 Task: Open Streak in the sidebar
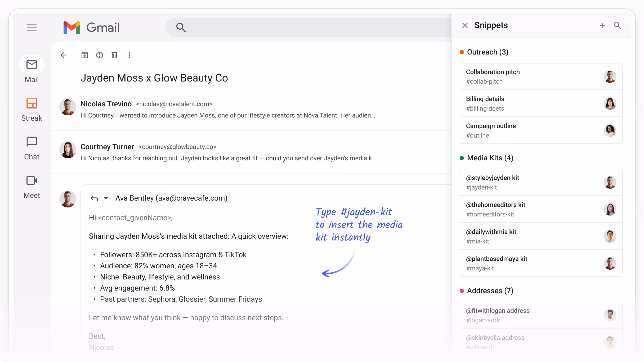(x=32, y=110)
